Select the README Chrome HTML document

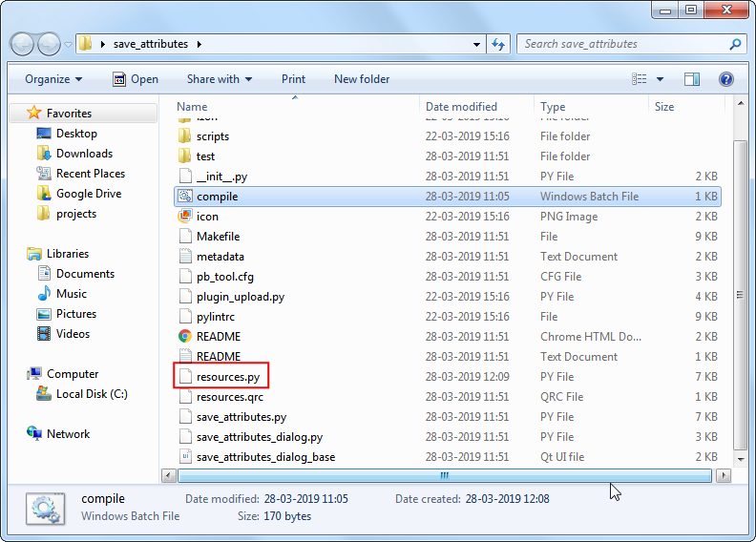click(x=218, y=337)
